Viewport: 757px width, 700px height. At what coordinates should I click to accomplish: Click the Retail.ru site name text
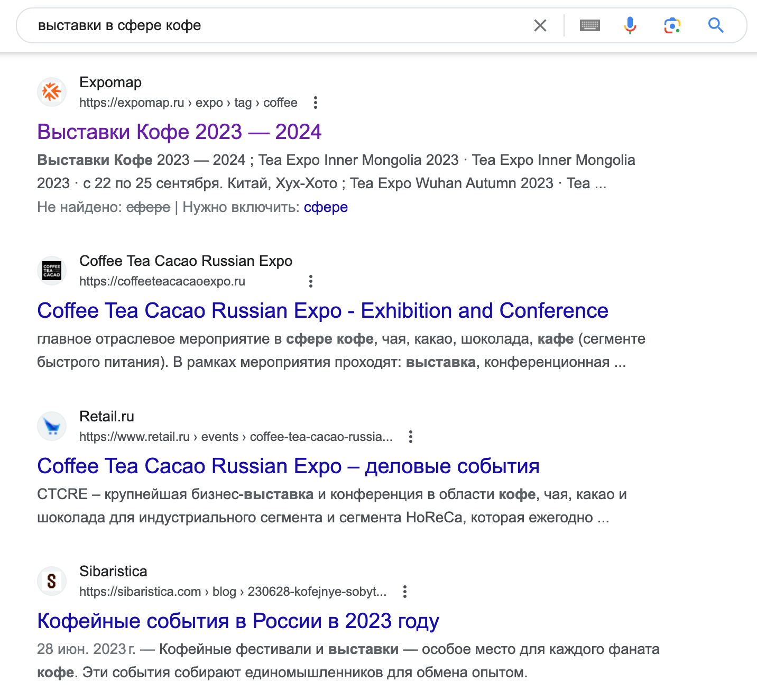coord(107,417)
